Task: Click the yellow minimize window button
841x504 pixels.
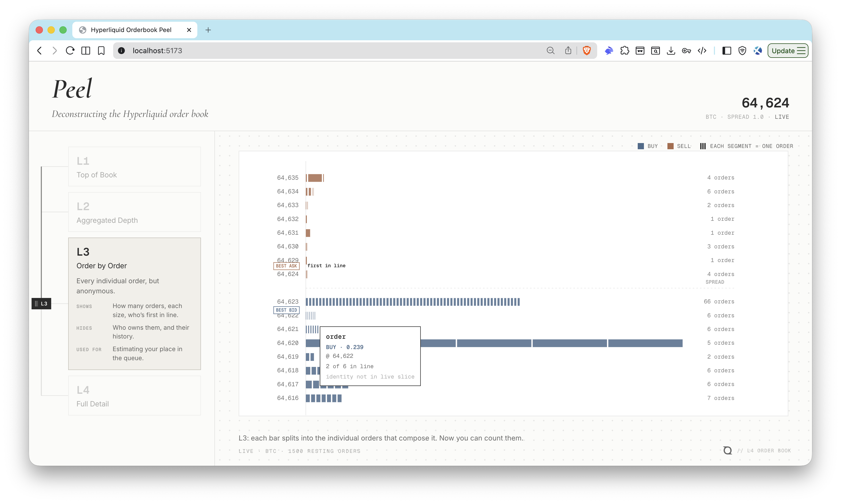Action: click(51, 30)
